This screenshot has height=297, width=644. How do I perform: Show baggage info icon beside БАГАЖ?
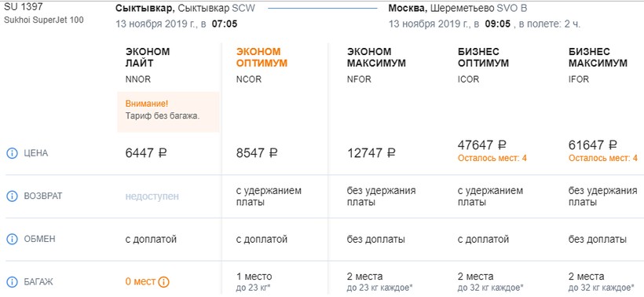pos(12,282)
